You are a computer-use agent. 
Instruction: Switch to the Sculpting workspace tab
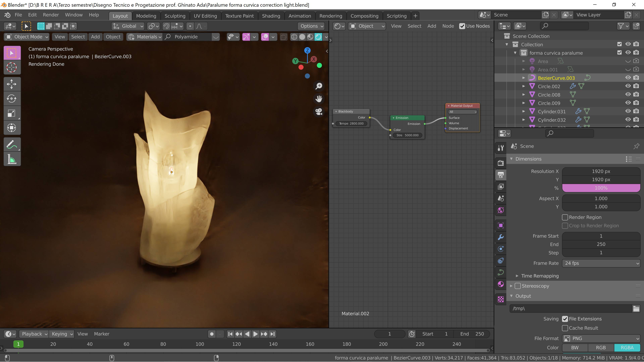175,16
